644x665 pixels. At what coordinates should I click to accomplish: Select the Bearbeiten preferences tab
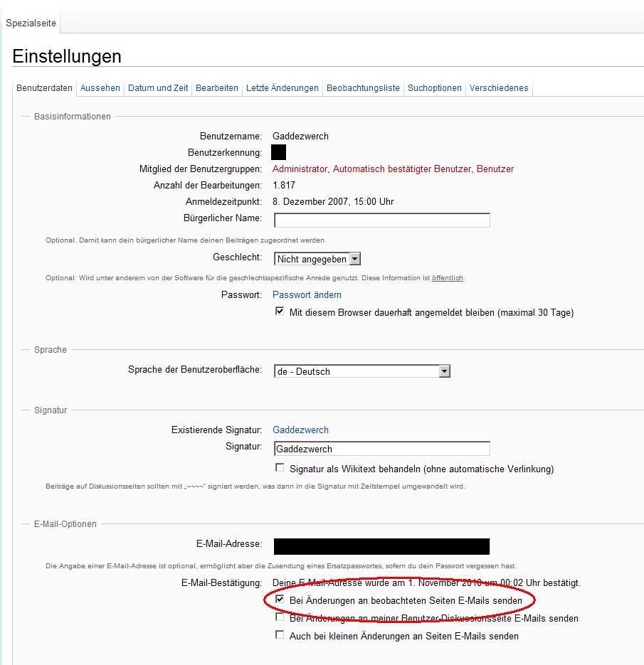pyautogui.click(x=217, y=88)
